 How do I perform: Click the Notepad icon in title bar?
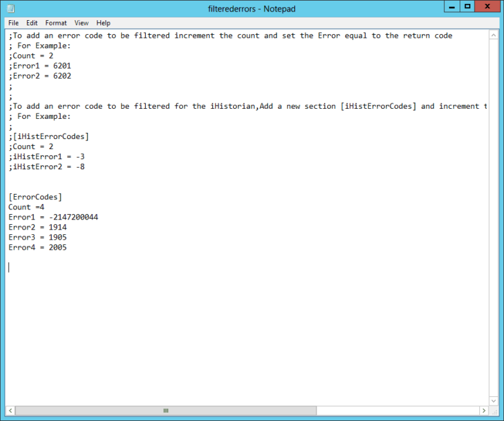coord(11,8)
